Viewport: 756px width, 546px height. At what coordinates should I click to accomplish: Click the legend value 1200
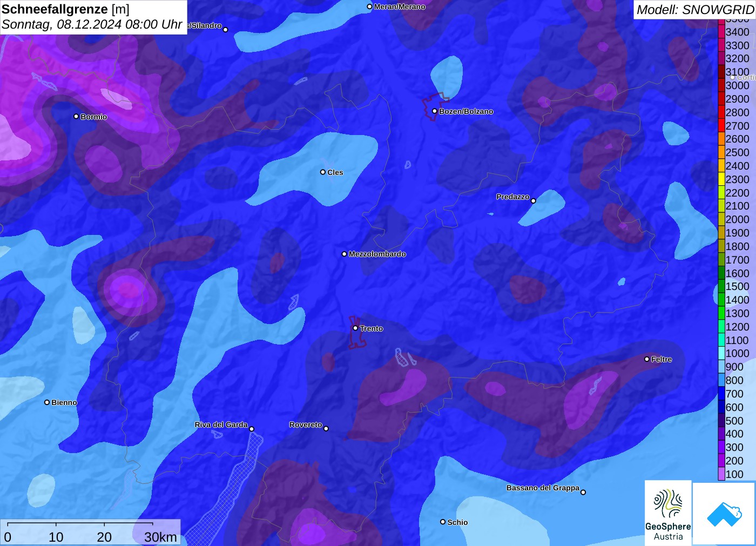click(x=737, y=327)
